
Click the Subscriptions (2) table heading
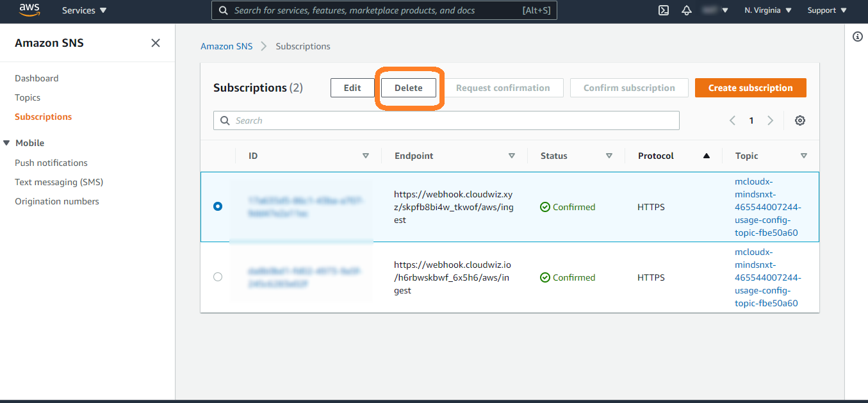[258, 88]
